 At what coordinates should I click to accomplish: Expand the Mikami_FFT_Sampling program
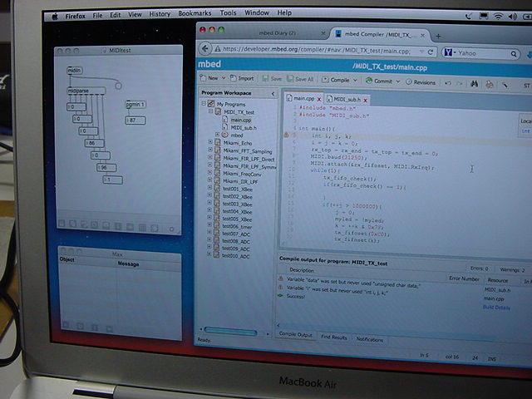210,150
